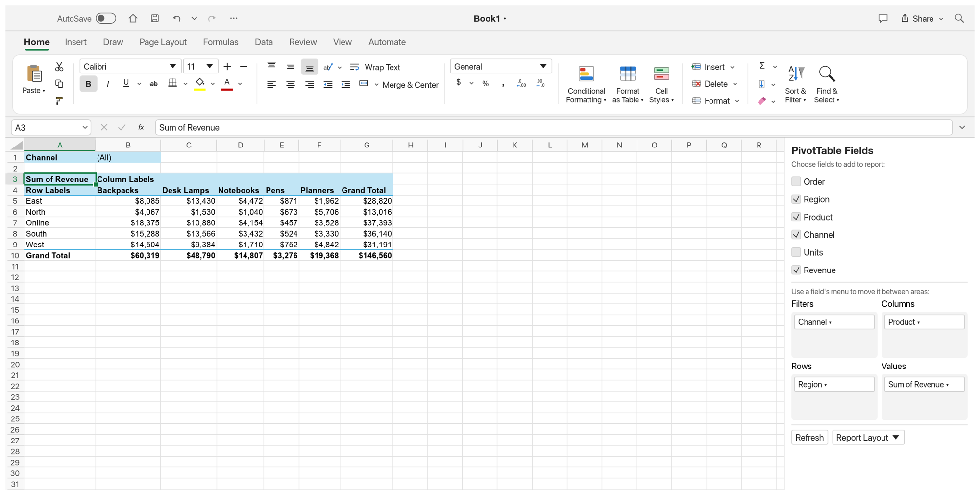The width and height of the screenshot is (980, 490).
Task: Open the comments speech bubble icon
Action: (x=883, y=18)
